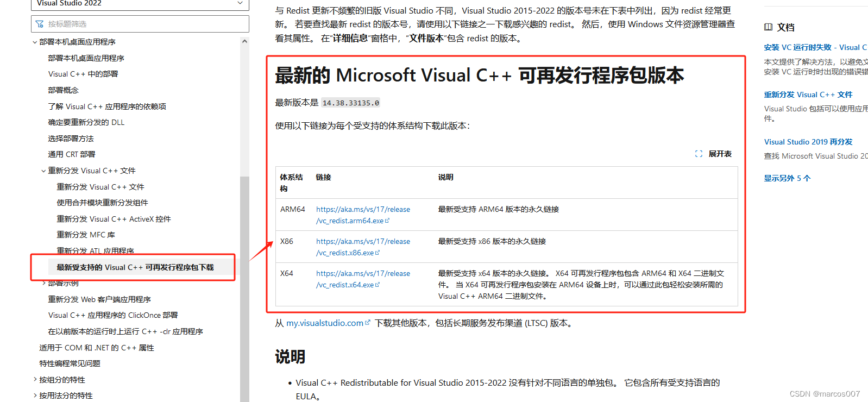The height and width of the screenshot is (402, 868).
Task: Open the indented 部署本机桌面应用程序 tree item
Action: click(86, 58)
